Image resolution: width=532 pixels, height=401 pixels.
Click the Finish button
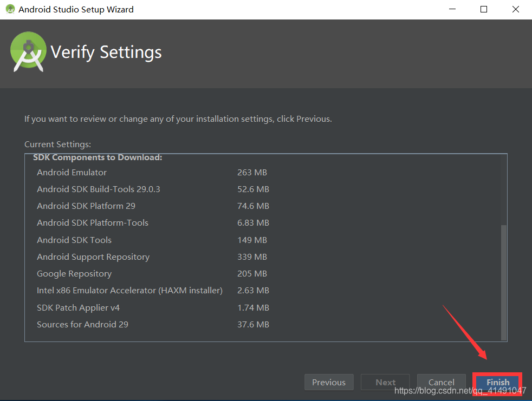pos(497,383)
